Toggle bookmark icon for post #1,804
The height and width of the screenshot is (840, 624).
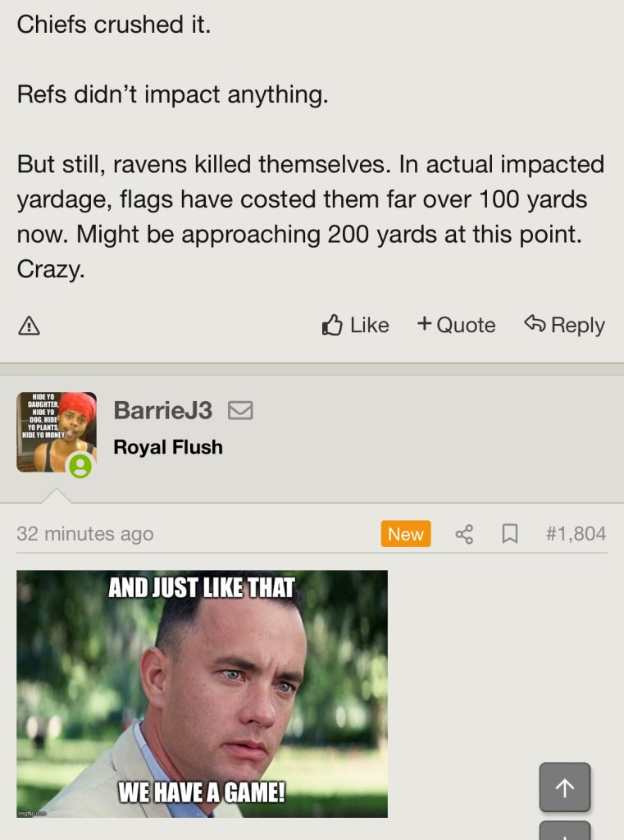pyautogui.click(x=510, y=533)
